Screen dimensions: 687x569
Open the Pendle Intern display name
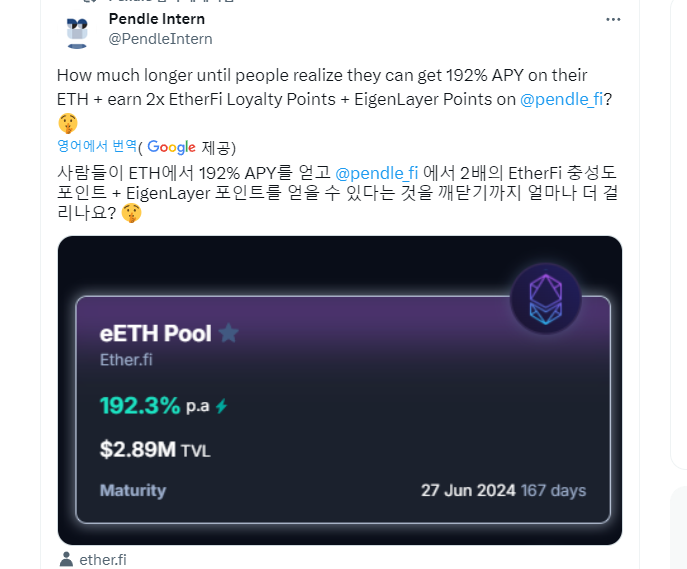click(156, 19)
